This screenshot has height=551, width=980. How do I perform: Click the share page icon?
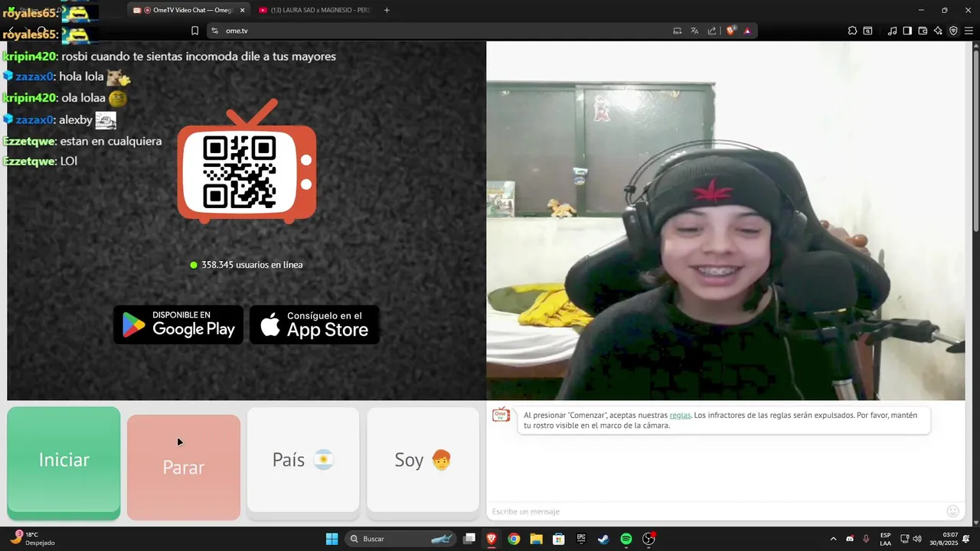click(712, 31)
